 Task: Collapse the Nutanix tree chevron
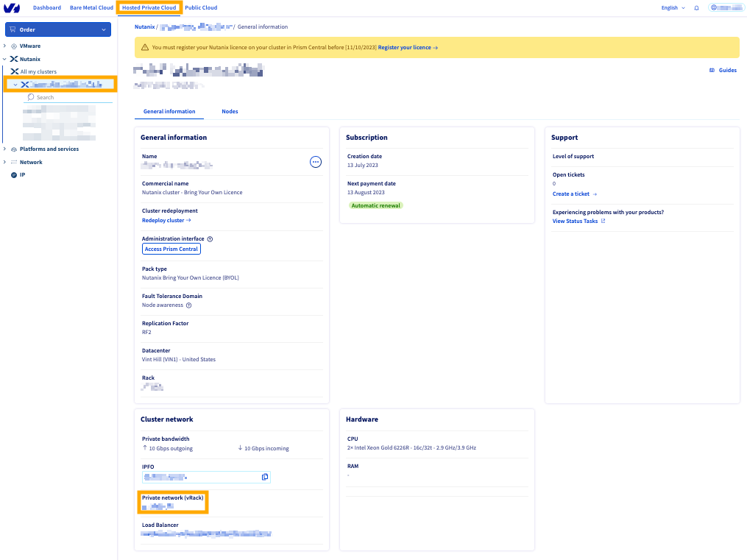(4, 59)
